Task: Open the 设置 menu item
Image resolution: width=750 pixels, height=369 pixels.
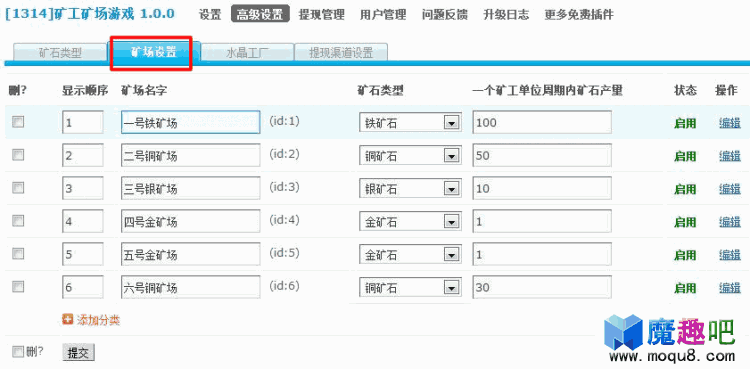Action: (210, 15)
